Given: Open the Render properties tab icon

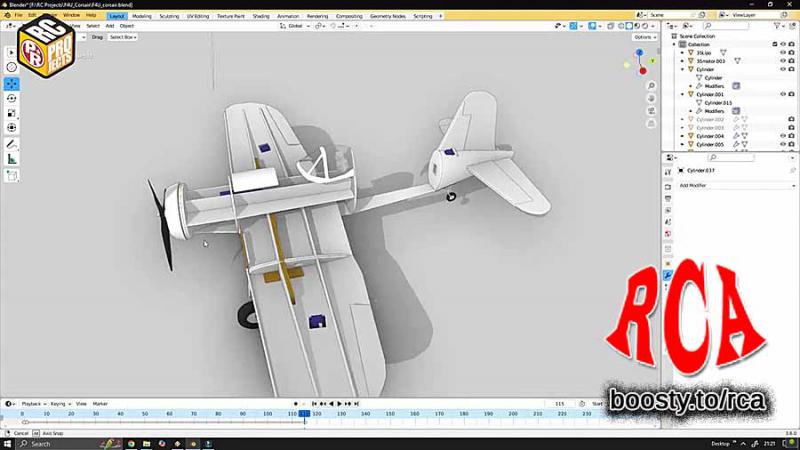Looking at the screenshot, I should (x=668, y=187).
